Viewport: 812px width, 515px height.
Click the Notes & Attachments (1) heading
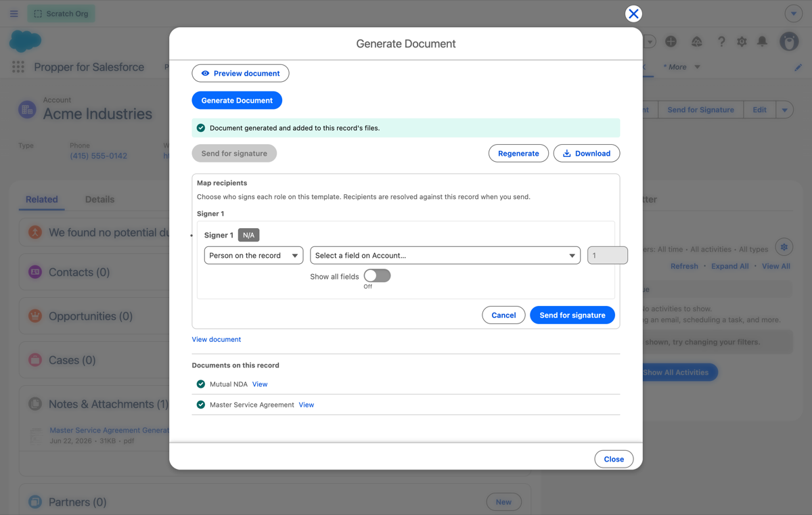click(x=108, y=404)
